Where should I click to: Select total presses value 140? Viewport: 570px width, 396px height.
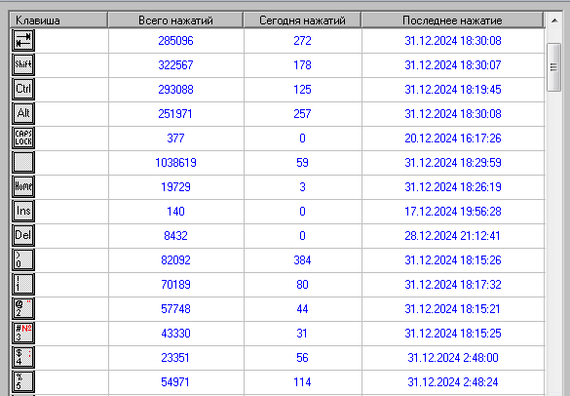pyautogui.click(x=176, y=211)
